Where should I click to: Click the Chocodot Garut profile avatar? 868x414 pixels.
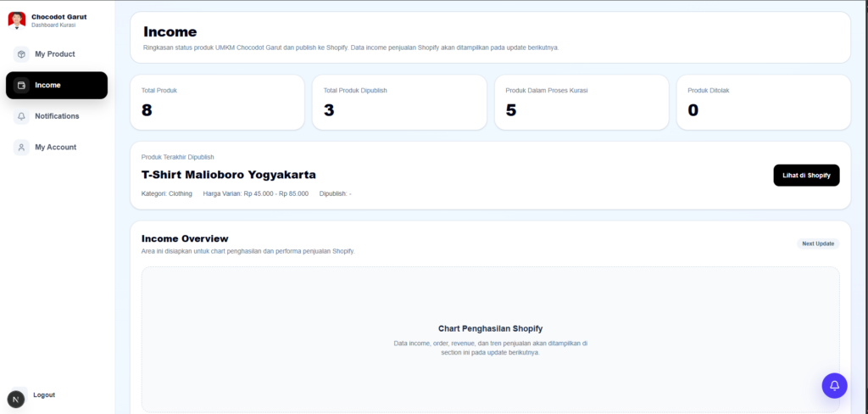point(17,20)
